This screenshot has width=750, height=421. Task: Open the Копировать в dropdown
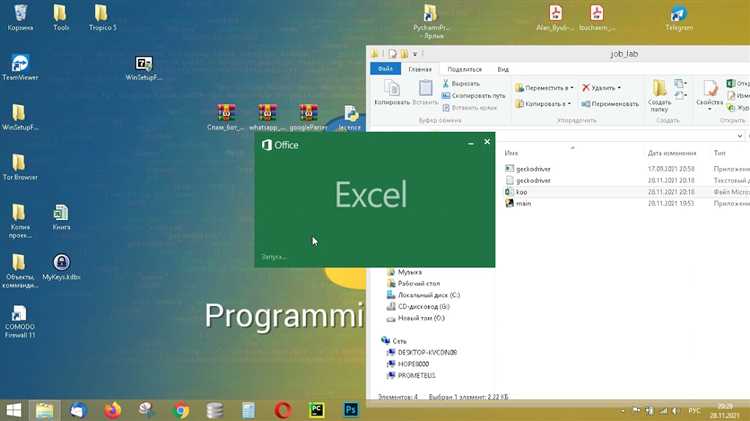tap(543, 103)
